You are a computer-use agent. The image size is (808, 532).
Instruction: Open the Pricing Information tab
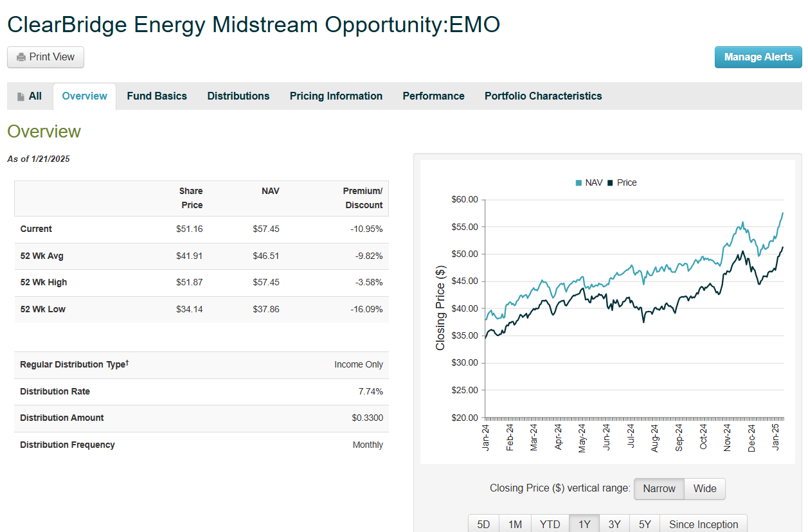point(336,96)
